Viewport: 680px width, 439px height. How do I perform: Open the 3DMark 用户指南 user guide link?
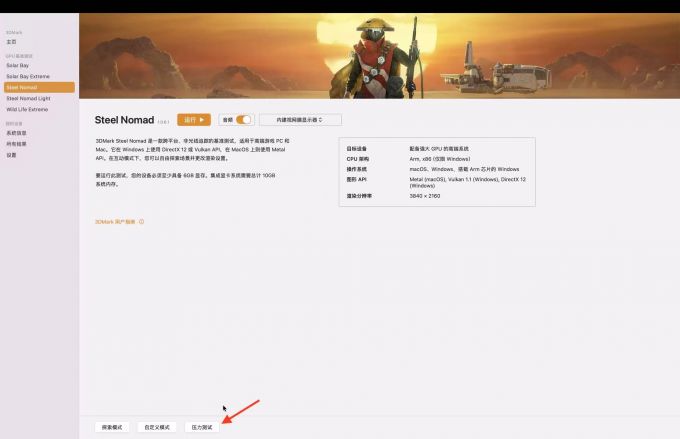pos(115,222)
